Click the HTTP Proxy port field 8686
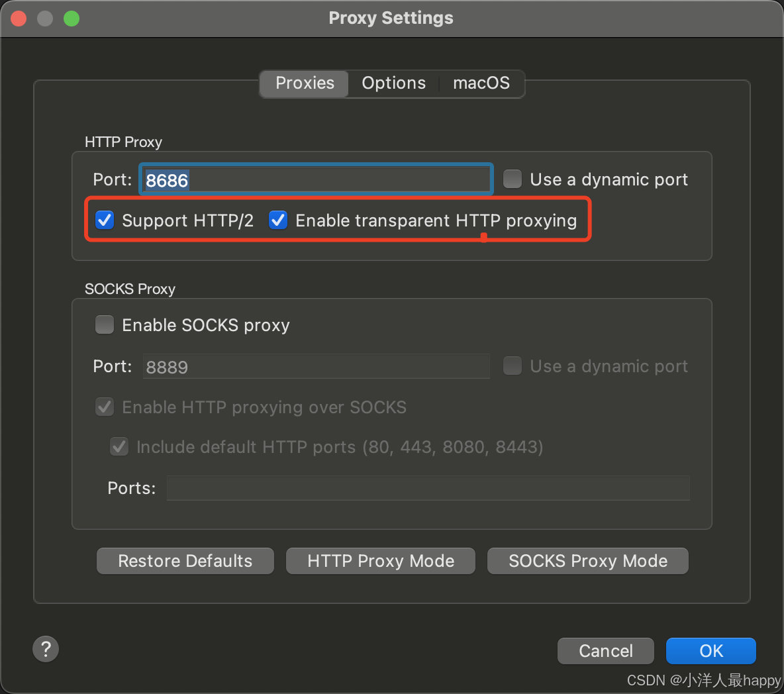Viewport: 784px width, 694px height. click(316, 179)
